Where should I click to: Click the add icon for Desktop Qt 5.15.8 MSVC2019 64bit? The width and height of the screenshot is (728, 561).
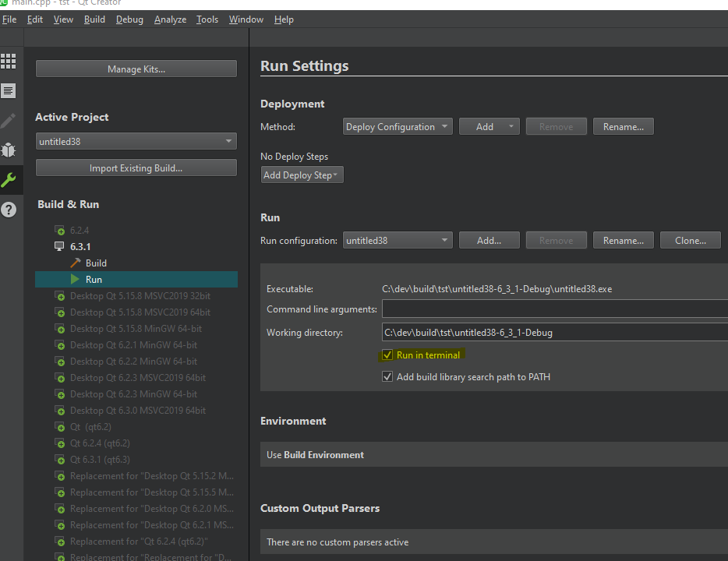coord(59,312)
